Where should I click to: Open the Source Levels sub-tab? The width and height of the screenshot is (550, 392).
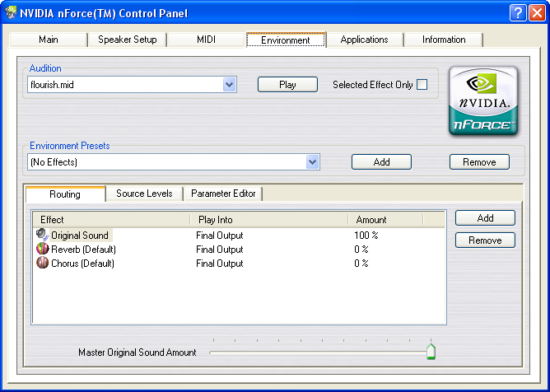[x=144, y=194]
